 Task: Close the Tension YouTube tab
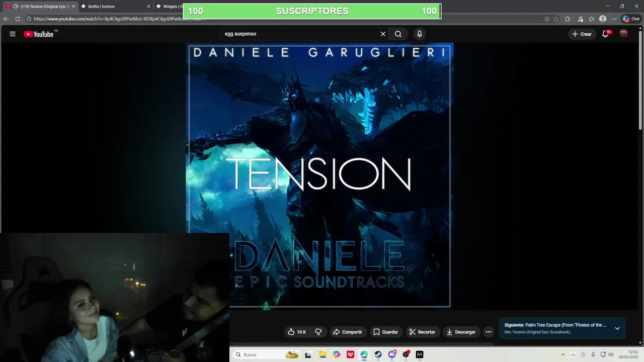pos(73,7)
